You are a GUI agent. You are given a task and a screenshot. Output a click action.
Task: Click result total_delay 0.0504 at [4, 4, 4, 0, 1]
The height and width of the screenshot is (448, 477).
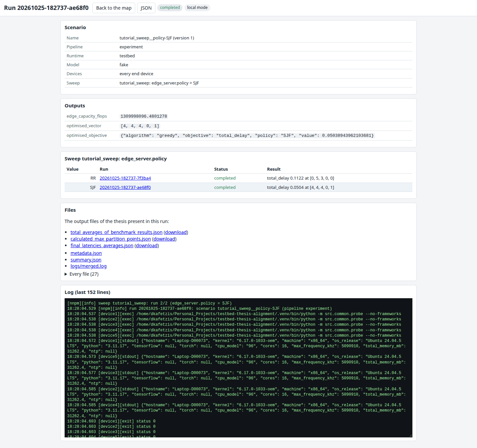300,187
